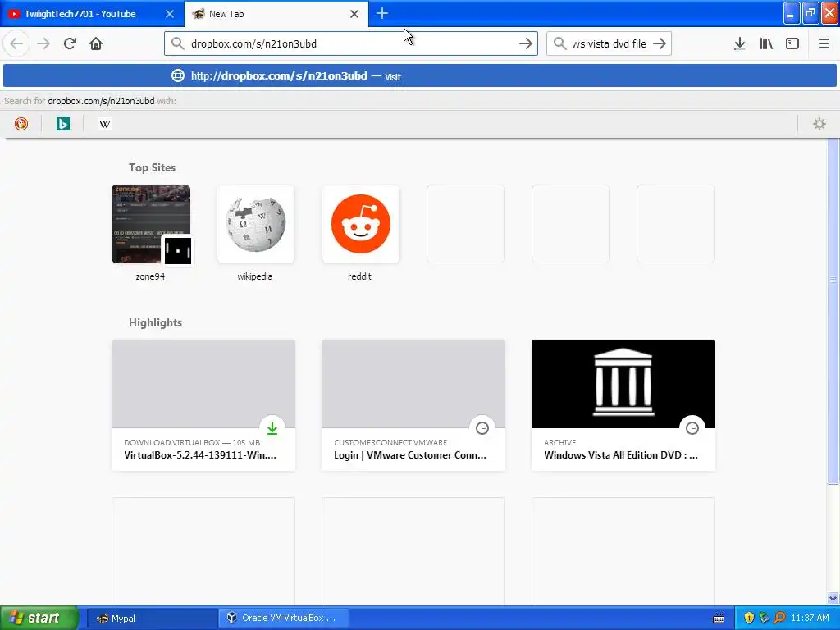Open search settings gear icon
Image resolution: width=840 pixels, height=630 pixels.
(x=819, y=124)
